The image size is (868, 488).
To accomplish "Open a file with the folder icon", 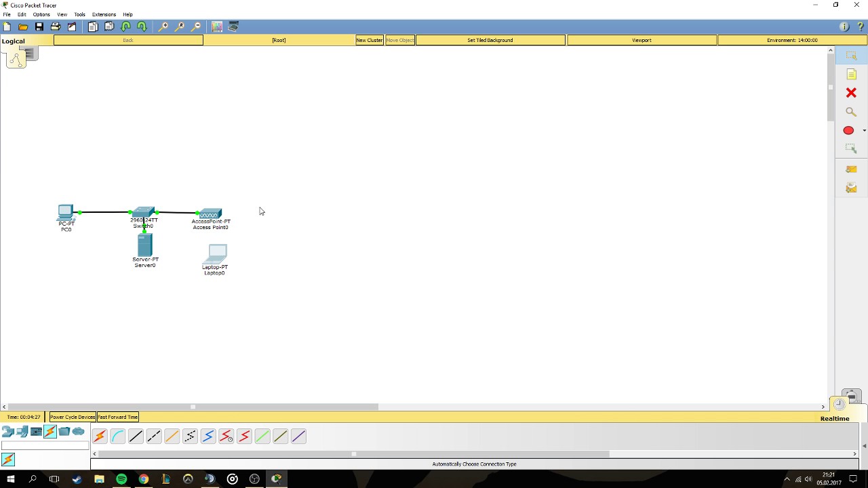I will tap(23, 26).
